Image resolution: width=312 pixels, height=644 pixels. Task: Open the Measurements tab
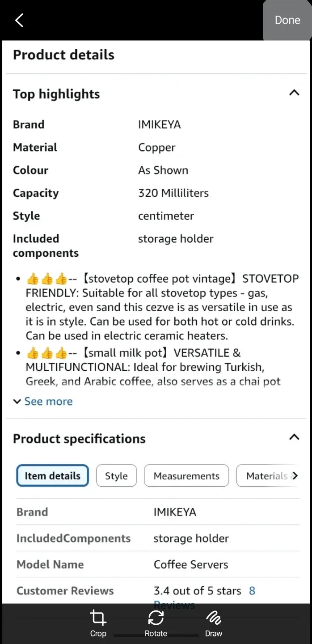click(x=186, y=475)
